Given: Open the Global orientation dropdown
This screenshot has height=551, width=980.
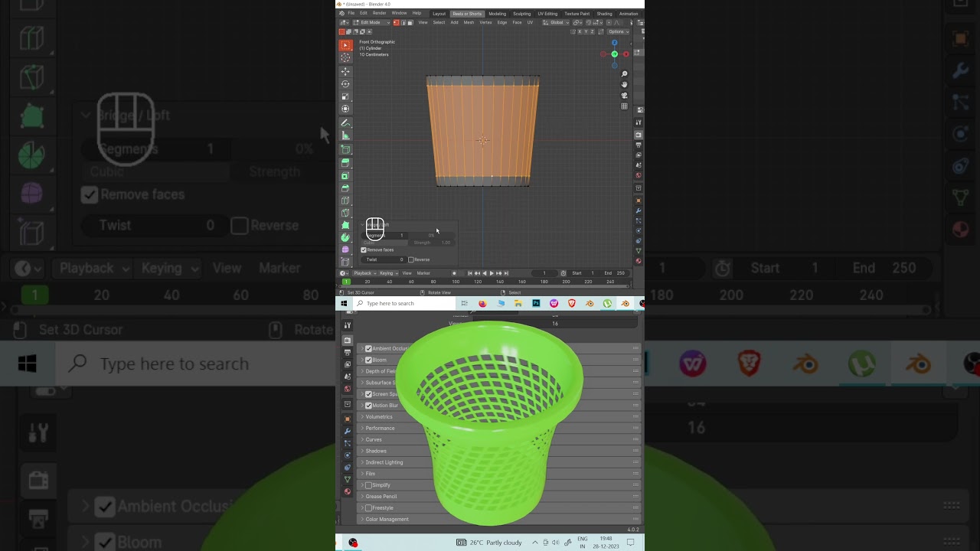Looking at the screenshot, I should pos(557,22).
